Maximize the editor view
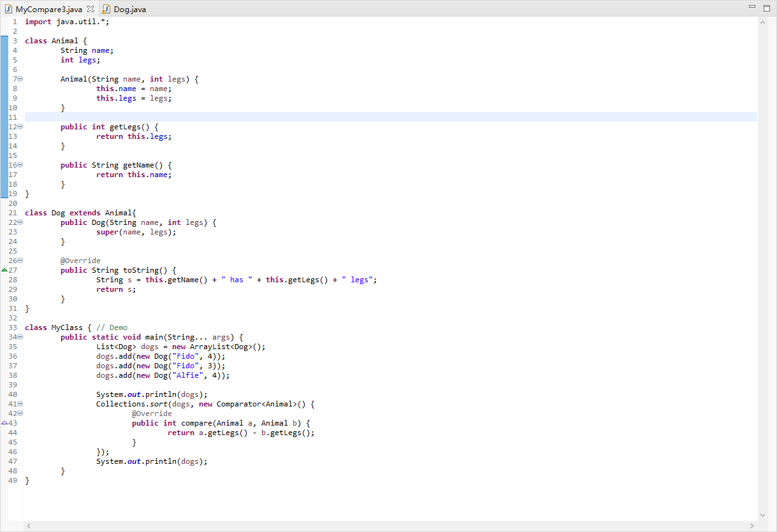The width and height of the screenshot is (777, 532). [767, 6]
